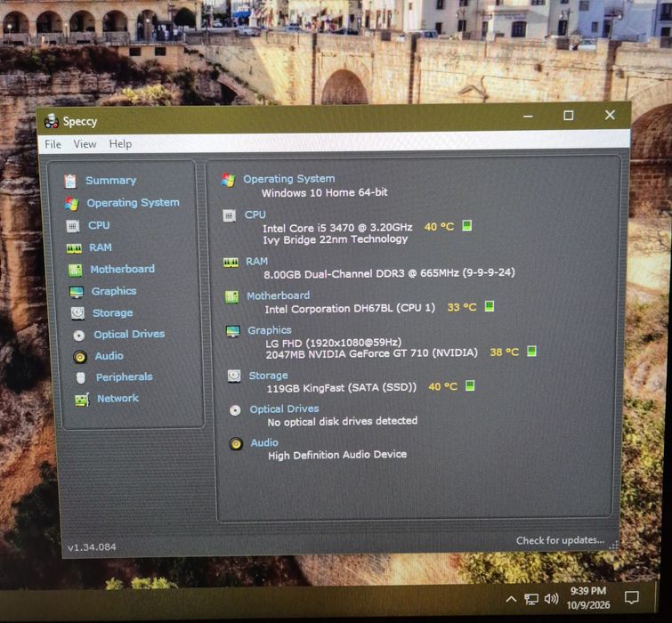The height and width of the screenshot is (623, 672).
Task: Click the '2047MB NVIDIA GeForce GT 710' text
Action: 347,354
